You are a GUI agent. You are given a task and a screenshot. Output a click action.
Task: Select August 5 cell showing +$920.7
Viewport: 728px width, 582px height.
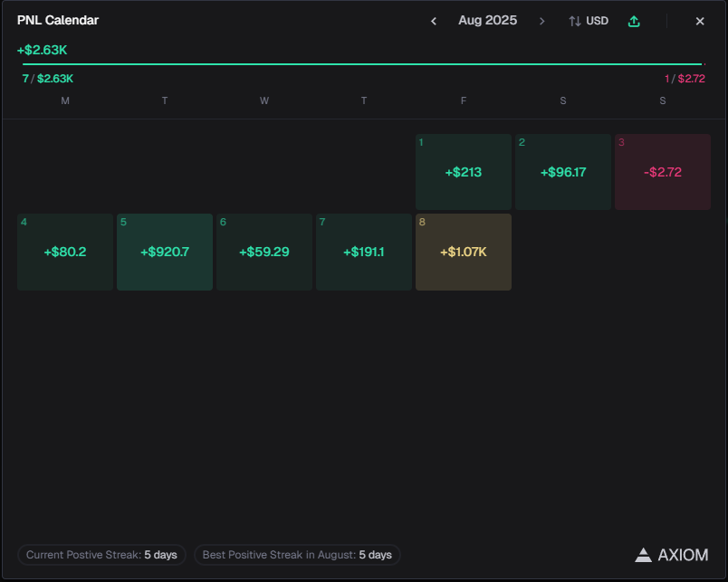click(x=165, y=252)
